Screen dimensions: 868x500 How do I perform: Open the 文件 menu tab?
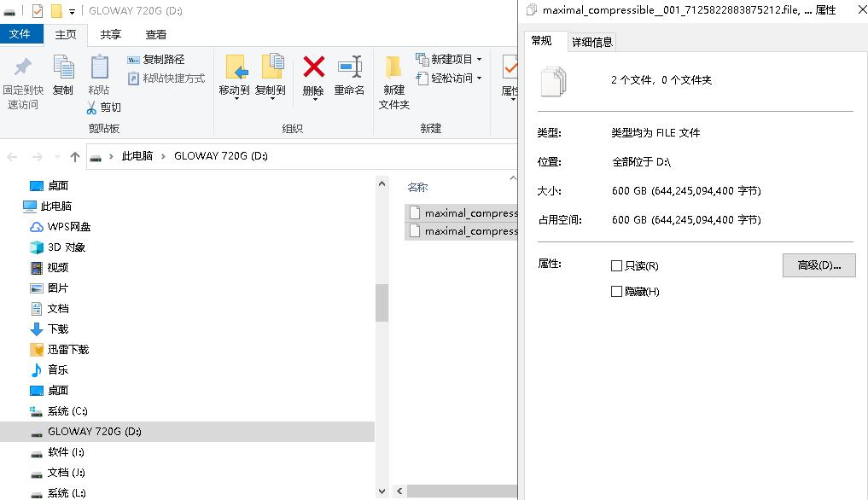tap(20, 34)
